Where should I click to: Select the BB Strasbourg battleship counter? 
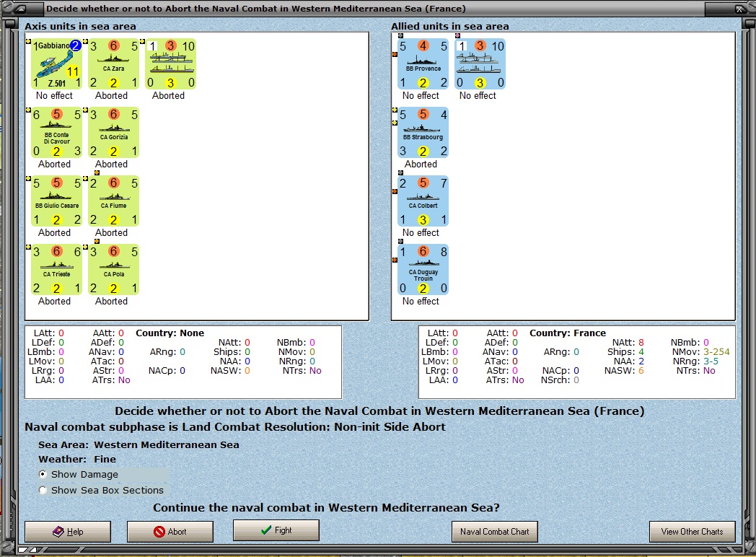click(x=423, y=133)
